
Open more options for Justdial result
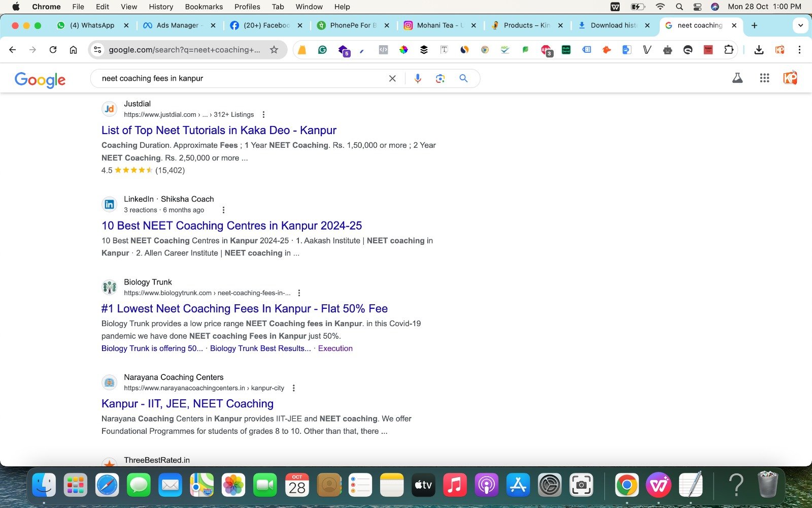(263, 115)
